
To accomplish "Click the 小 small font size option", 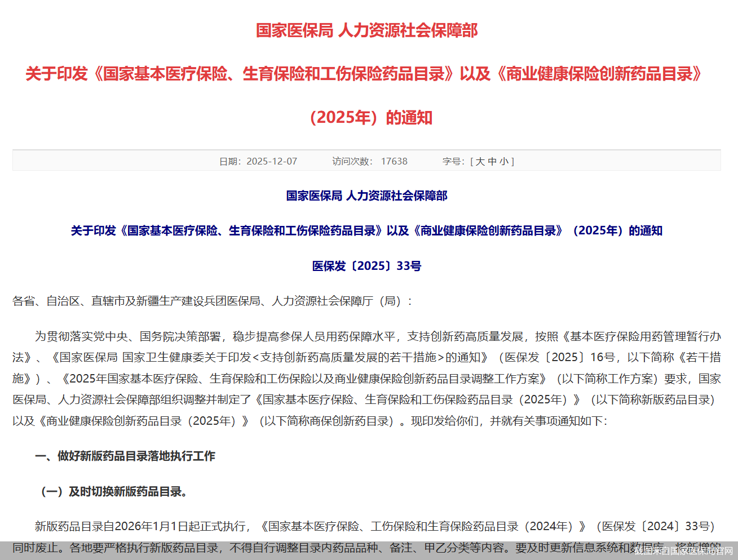I will click(503, 161).
